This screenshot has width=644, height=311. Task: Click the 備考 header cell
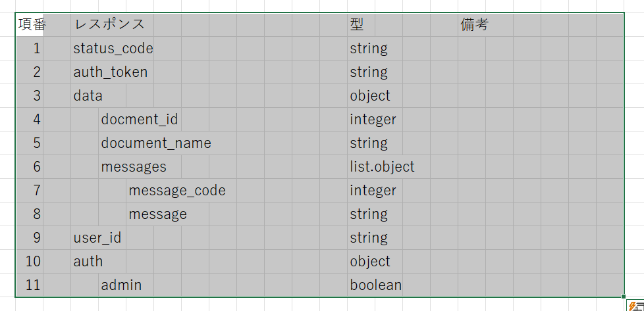point(474,25)
